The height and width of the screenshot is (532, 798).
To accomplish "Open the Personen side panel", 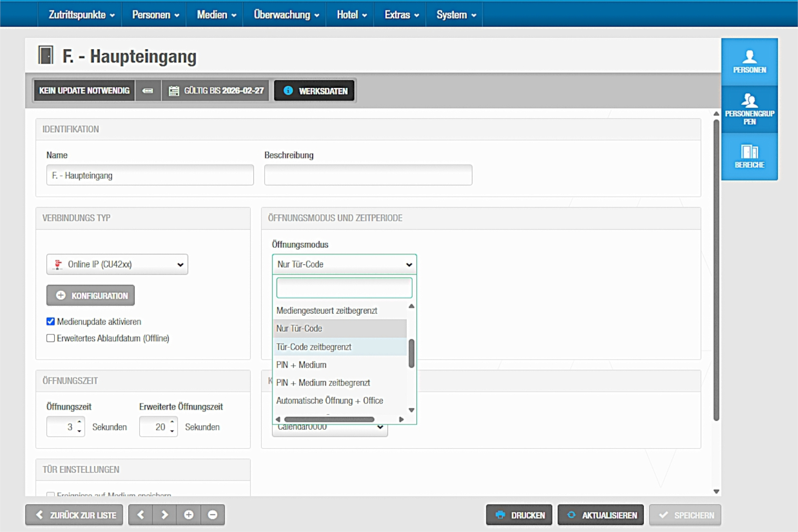I will pyautogui.click(x=749, y=62).
